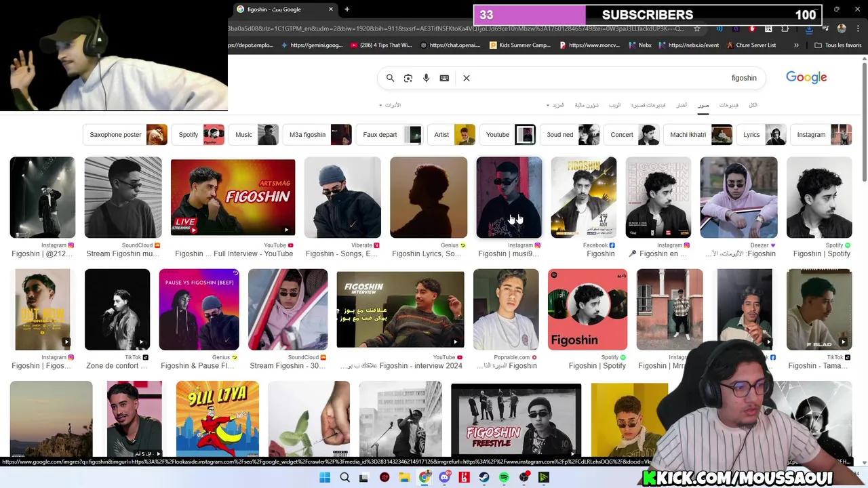Open the Genius Figoshin Lyrics silhouette thumbnail

click(x=429, y=197)
